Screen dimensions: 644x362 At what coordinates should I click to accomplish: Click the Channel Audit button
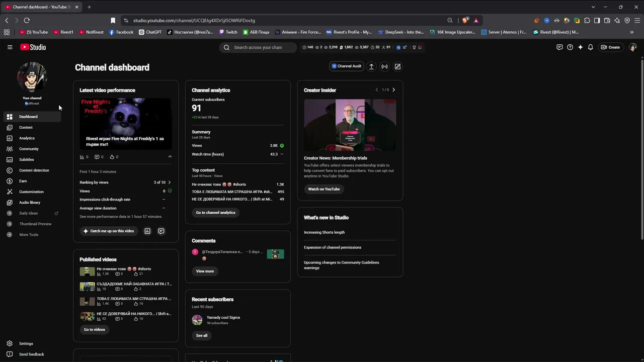click(347, 66)
